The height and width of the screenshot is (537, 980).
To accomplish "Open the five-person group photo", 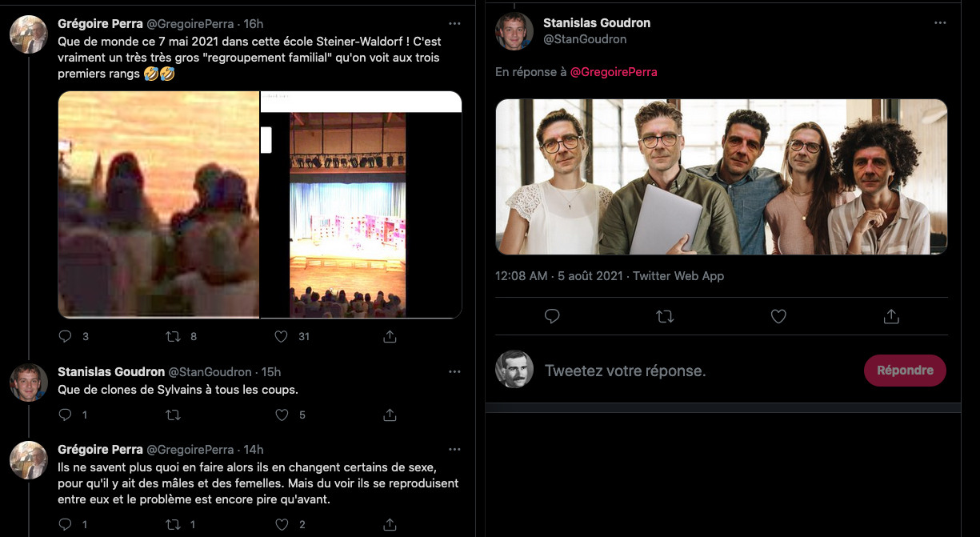I will pyautogui.click(x=721, y=177).
